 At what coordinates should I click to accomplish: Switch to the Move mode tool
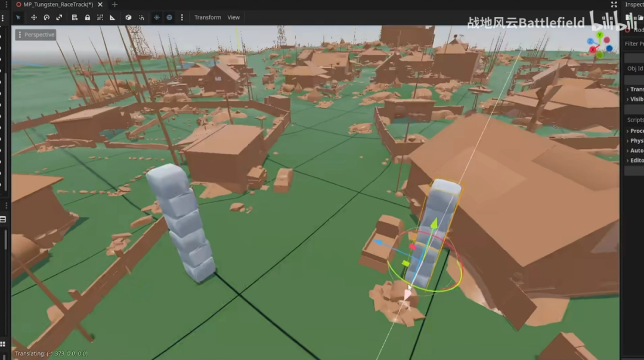pyautogui.click(x=33, y=17)
